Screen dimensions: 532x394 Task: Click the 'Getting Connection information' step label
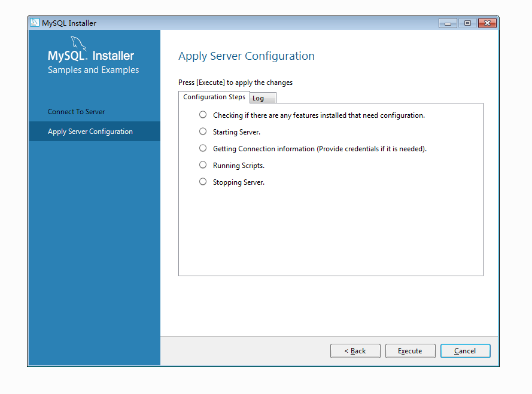[x=320, y=149]
